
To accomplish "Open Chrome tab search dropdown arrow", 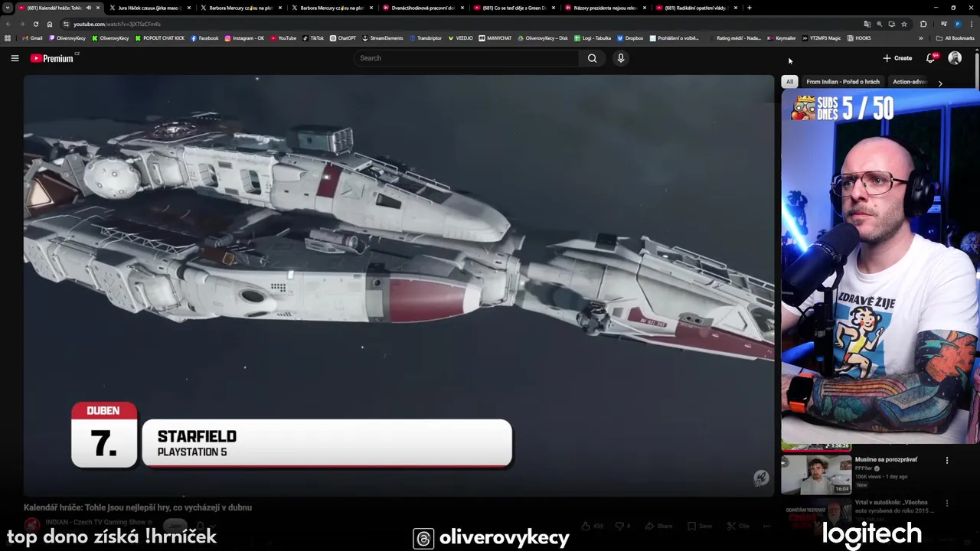I will pos(9,8).
